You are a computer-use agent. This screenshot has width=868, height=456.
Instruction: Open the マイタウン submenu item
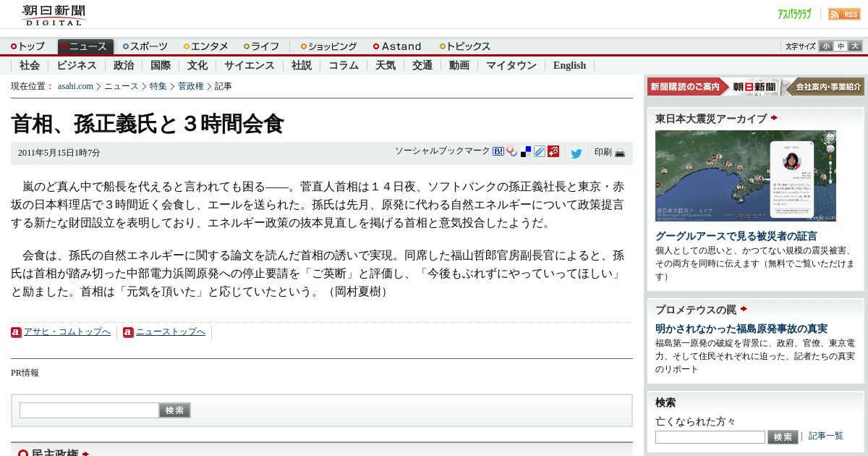pos(511,65)
